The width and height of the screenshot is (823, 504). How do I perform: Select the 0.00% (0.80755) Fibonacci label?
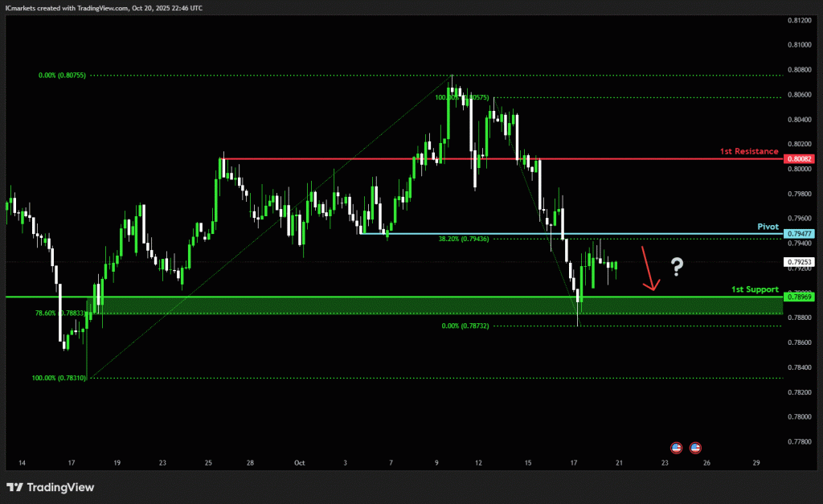[62, 76]
